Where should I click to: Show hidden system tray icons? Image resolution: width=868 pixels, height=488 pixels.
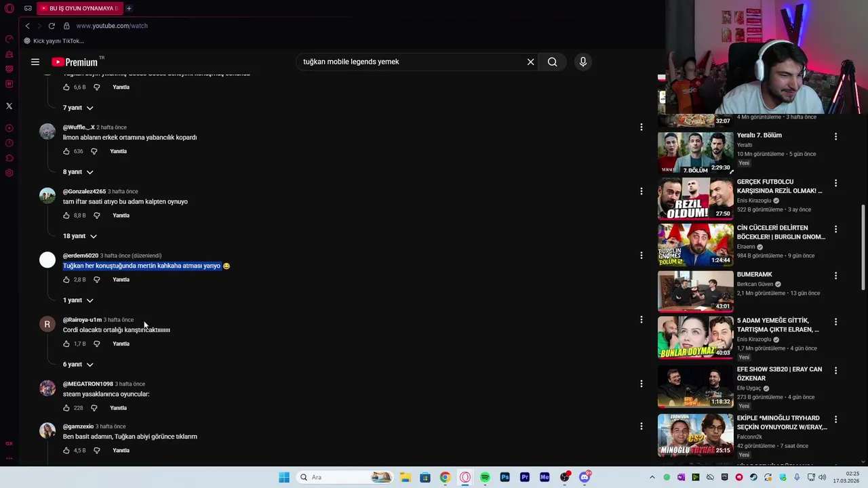[652, 477]
